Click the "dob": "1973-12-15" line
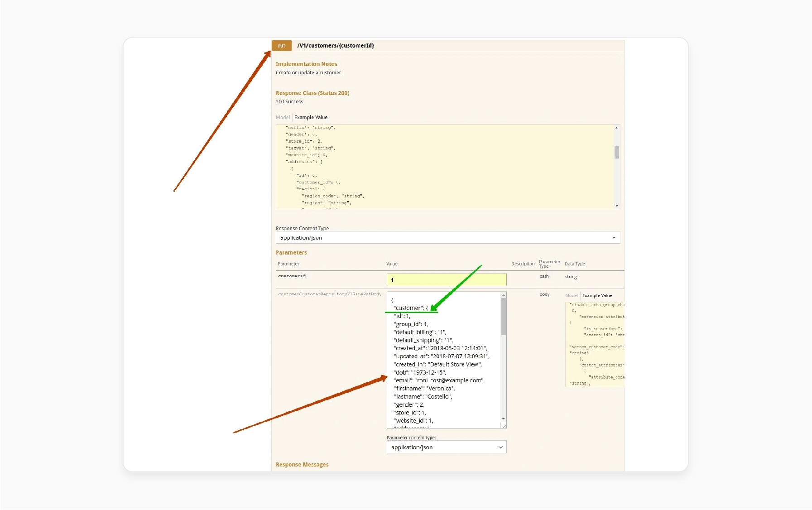The image size is (812, 510). point(420,372)
